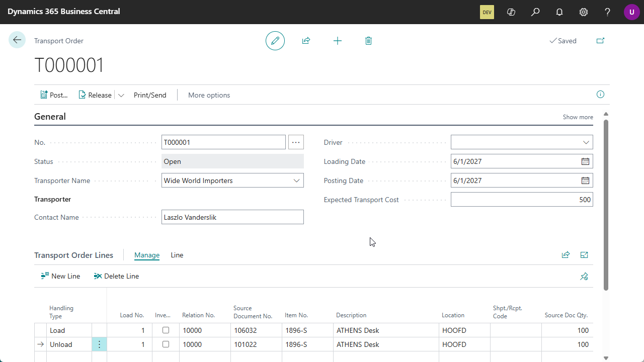This screenshot has height=362, width=644.
Task: Click the DEV environment badge
Action: click(487, 12)
